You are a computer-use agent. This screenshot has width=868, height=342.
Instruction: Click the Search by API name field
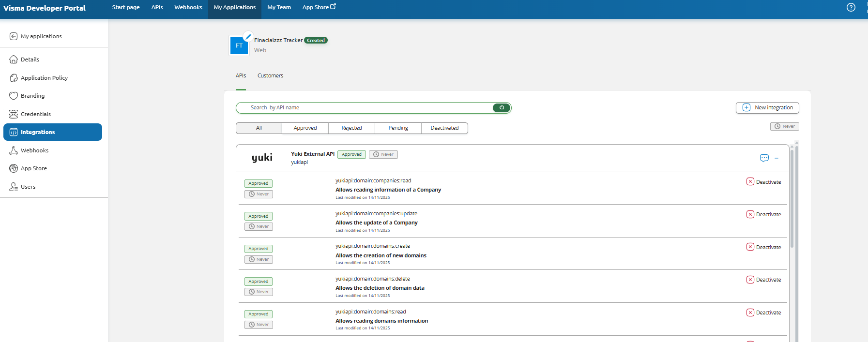tap(368, 108)
